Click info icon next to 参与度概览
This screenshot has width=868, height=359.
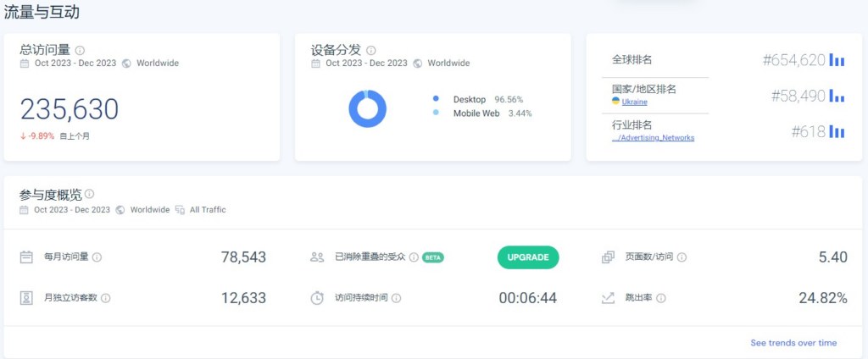(x=89, y=194)
